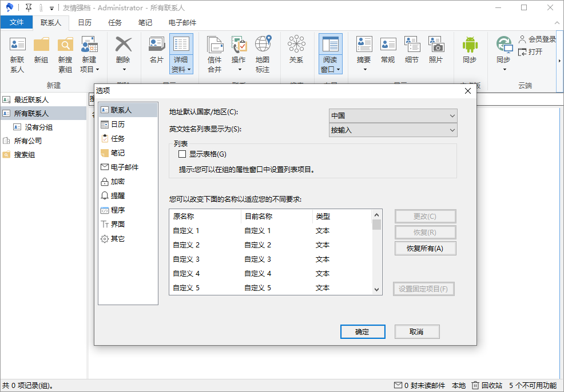Viewport: 564px width, 392px height.
Task: Start a 信件合并 mail merge
Action: (x=215, y=54)
